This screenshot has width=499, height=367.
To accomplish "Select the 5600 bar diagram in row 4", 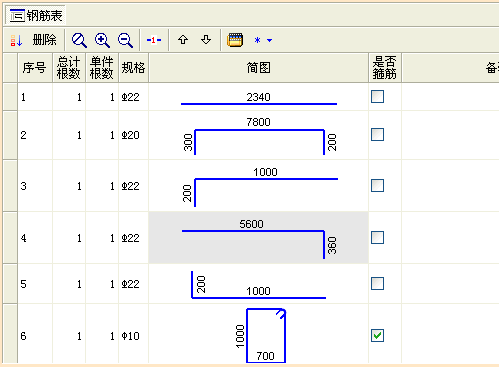I will tap(259, 238).
